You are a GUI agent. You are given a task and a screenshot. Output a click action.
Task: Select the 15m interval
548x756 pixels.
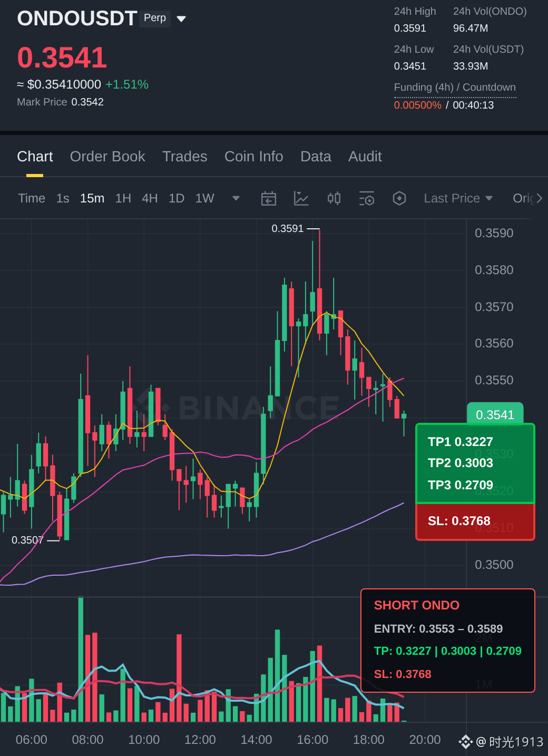92,198
